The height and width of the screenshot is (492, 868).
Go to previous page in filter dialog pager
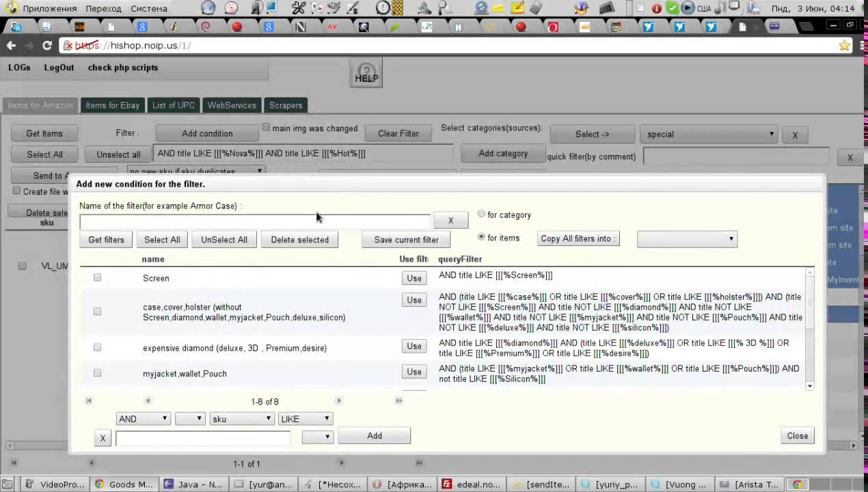click(x=148, y=401)
